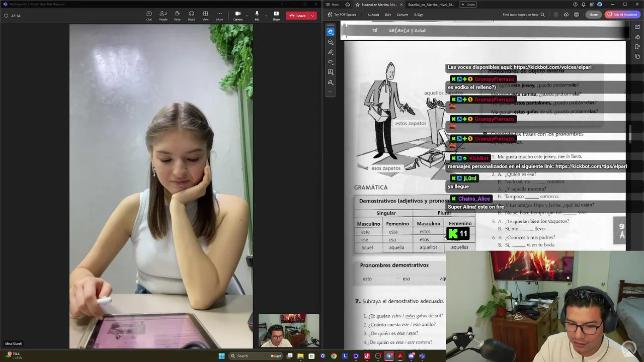Open the pages/copy panel icon in Acrobat right rail
Image resolution: width=644 pixels, height=362 pixels.
[637, 56]
